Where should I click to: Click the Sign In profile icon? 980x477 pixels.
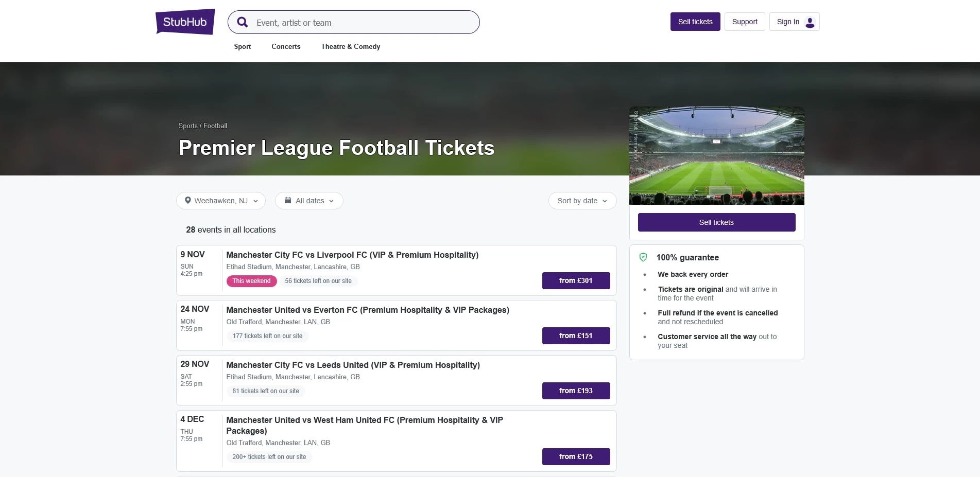click(810, 22)
